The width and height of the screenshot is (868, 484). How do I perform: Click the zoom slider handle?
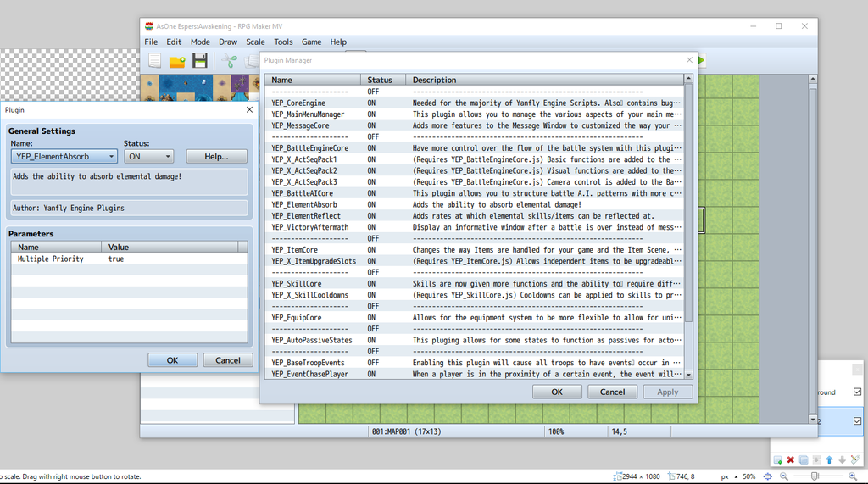tap(815, 476)
